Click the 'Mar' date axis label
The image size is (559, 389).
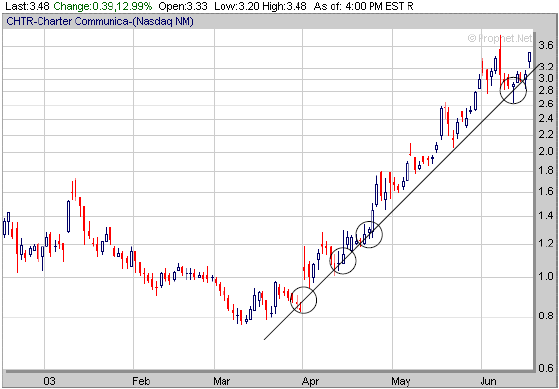(222, 381)
